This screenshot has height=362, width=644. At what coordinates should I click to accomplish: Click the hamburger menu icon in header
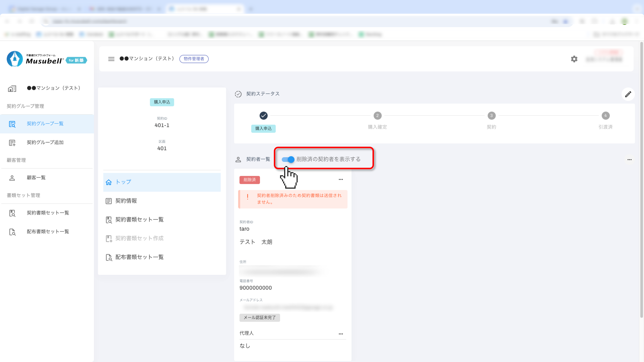(x=111, y=59)
